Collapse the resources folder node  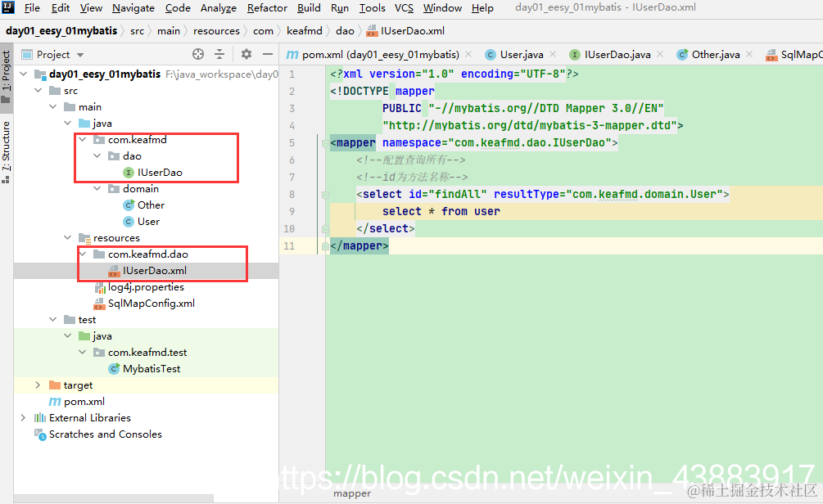[x=68, y=237]
